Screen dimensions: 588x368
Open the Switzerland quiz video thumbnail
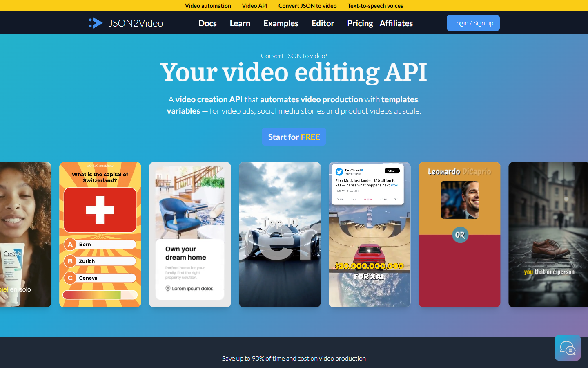(x=100, y=235)
